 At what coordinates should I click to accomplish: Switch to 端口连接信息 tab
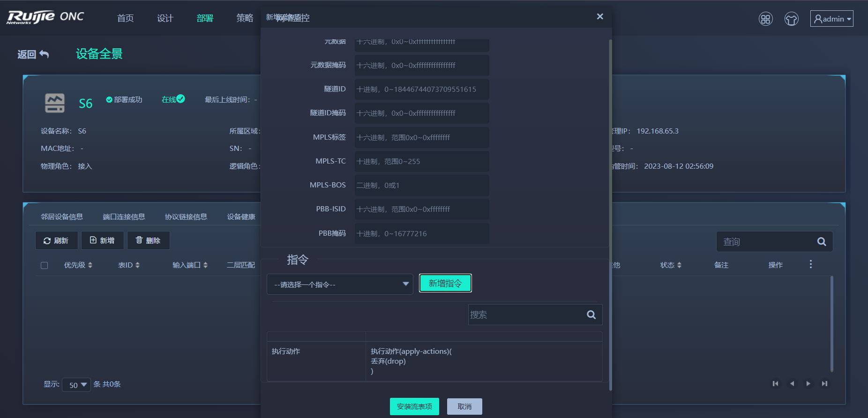click(124, 216)
